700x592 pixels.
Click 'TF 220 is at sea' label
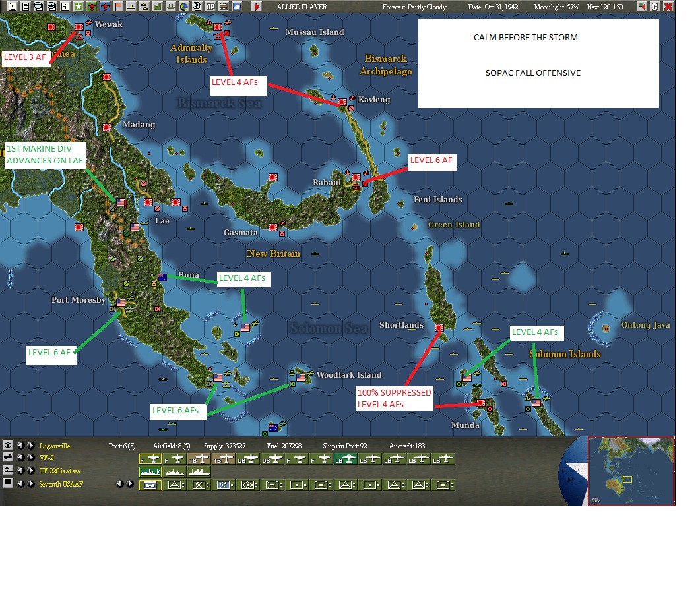tap(60, 471)
